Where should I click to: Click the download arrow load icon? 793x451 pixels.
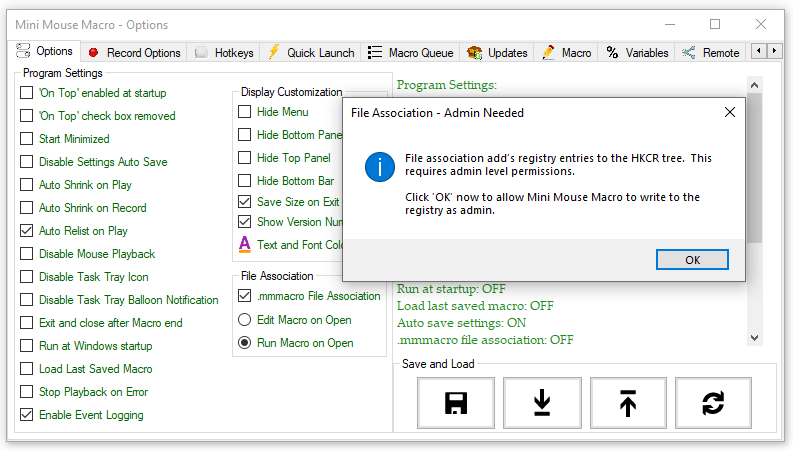[x=542, y=403]
